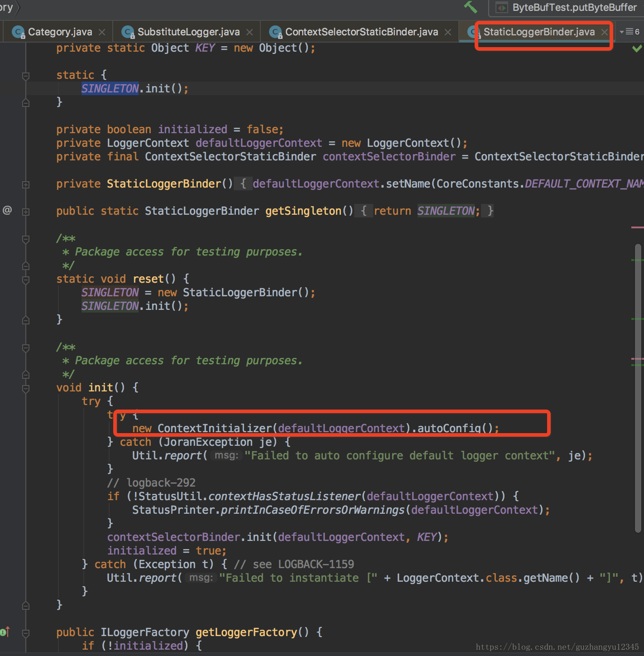Click the LOGBACK-1159 comment
This screenshot has width=644, height=656.
click(x=294, y=564)
